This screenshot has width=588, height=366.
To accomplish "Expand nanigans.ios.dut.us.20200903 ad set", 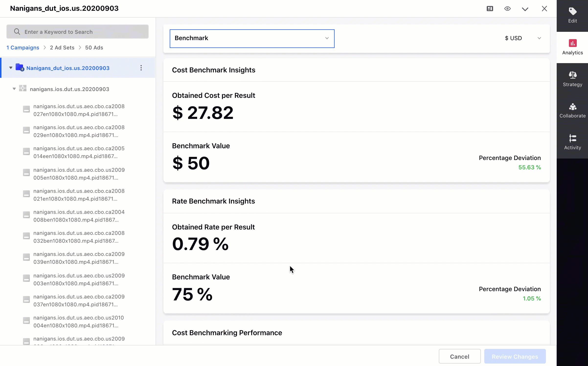I will [x=14, y=89].
